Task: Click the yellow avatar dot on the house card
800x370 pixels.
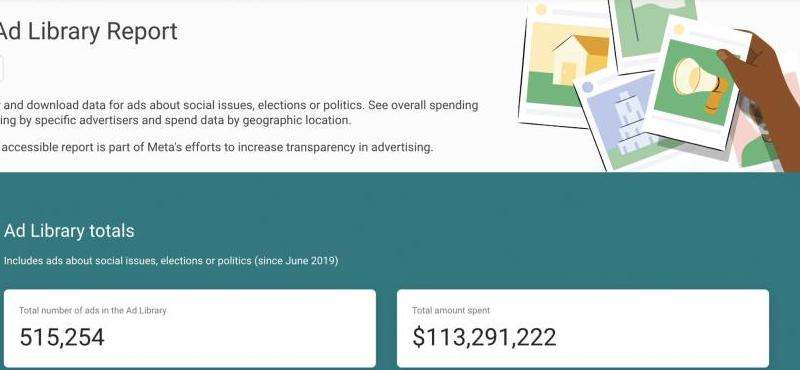Action: tap(541, 9)
